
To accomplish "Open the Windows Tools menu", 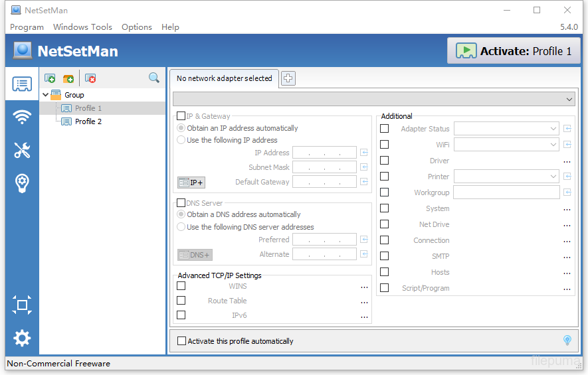I will [x=82, y=27].
